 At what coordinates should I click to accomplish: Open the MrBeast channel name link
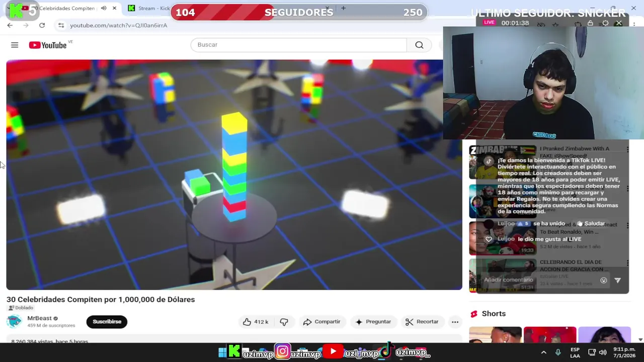[39, 318]
